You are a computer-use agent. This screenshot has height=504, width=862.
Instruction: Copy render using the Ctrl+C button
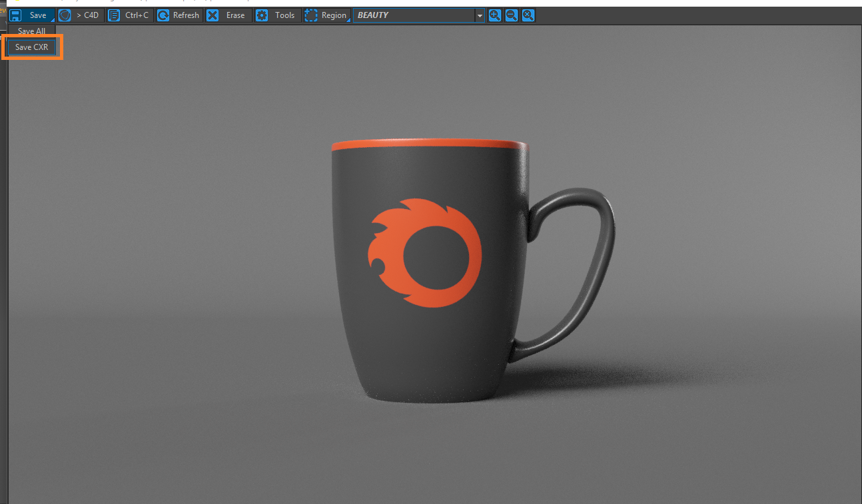click(x=130, y=15)
